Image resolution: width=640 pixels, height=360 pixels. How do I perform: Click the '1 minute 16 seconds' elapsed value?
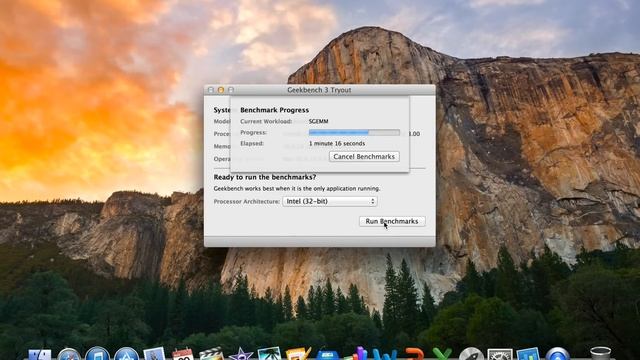click(337, 144)
